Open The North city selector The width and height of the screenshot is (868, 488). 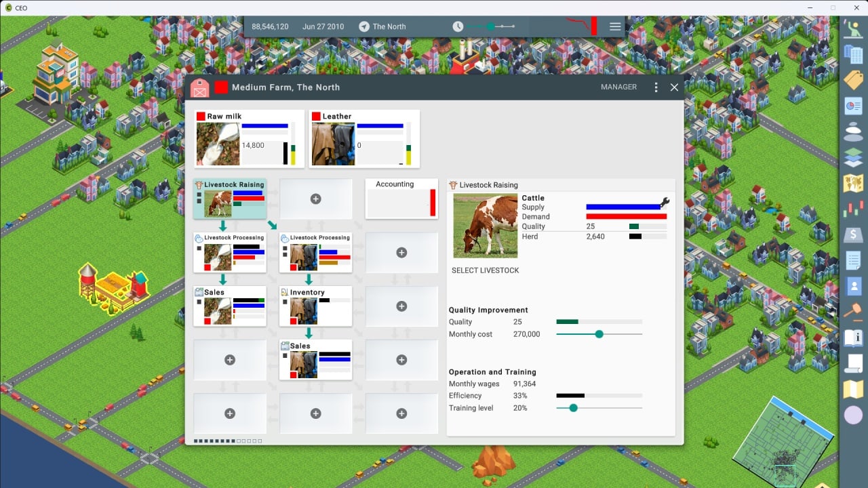click(382, 26)
